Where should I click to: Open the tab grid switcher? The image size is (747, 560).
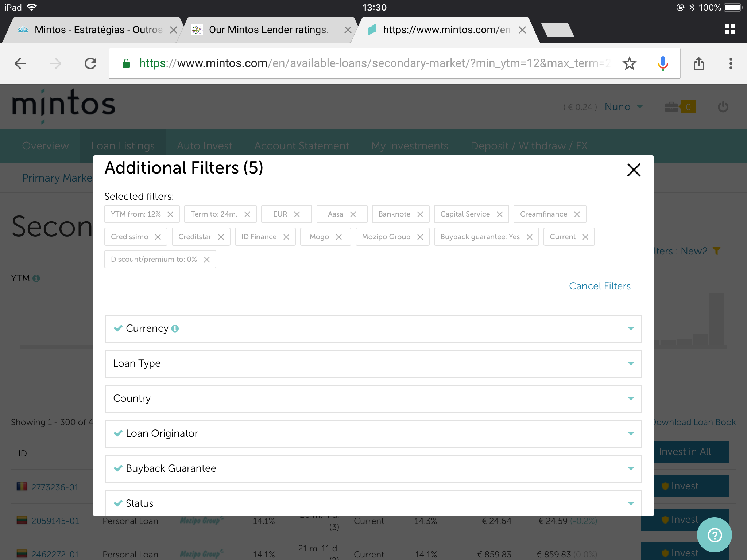(730, 29)
